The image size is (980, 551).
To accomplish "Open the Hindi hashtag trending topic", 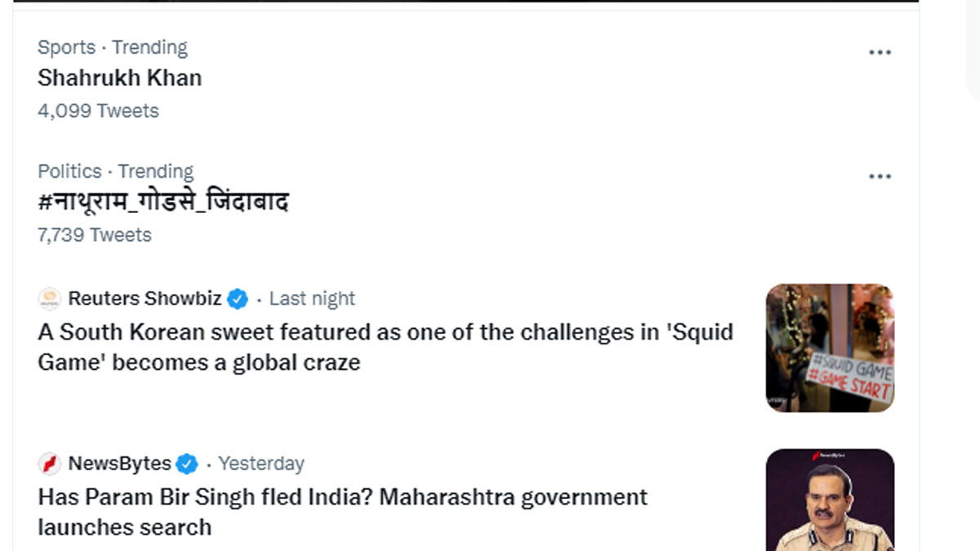I will [163, 202].
